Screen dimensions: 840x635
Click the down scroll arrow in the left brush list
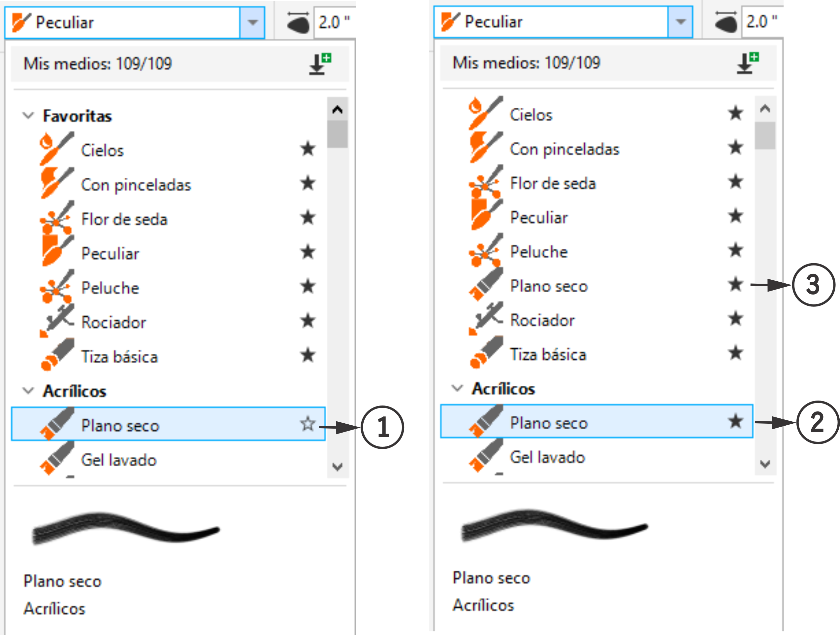point(337,466)
